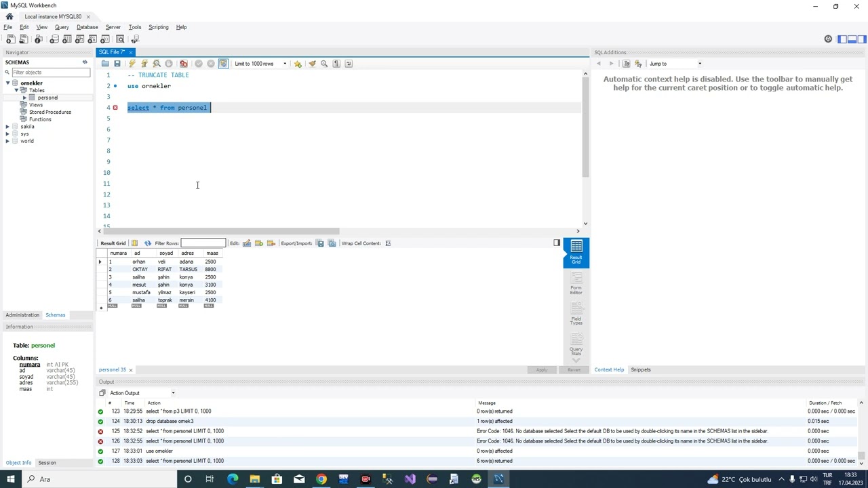Screen dimensions: 868x488
Task: Run EXPLAIN on the current statement
Action: [x=157, y=64]
